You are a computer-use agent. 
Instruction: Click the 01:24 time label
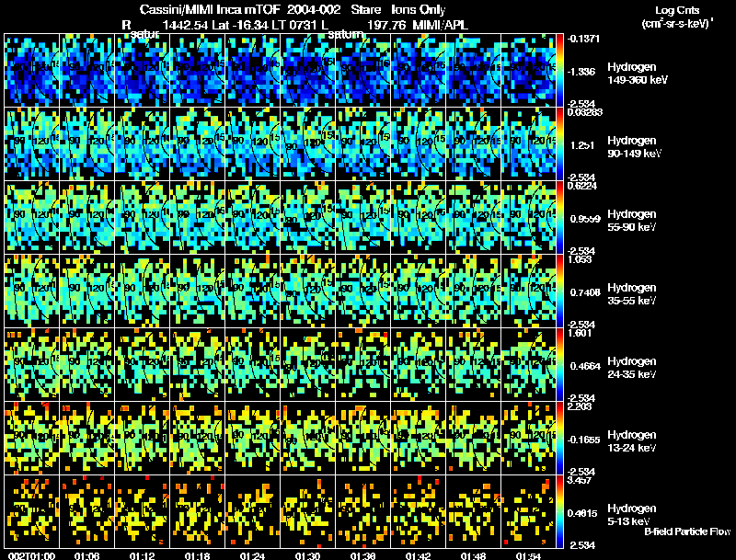tap(252, 556)
